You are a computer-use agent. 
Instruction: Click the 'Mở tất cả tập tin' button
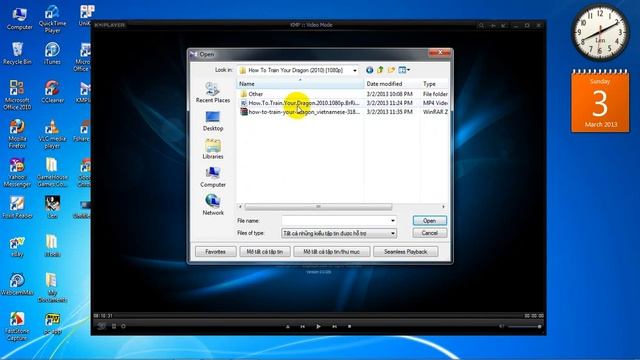265,252
